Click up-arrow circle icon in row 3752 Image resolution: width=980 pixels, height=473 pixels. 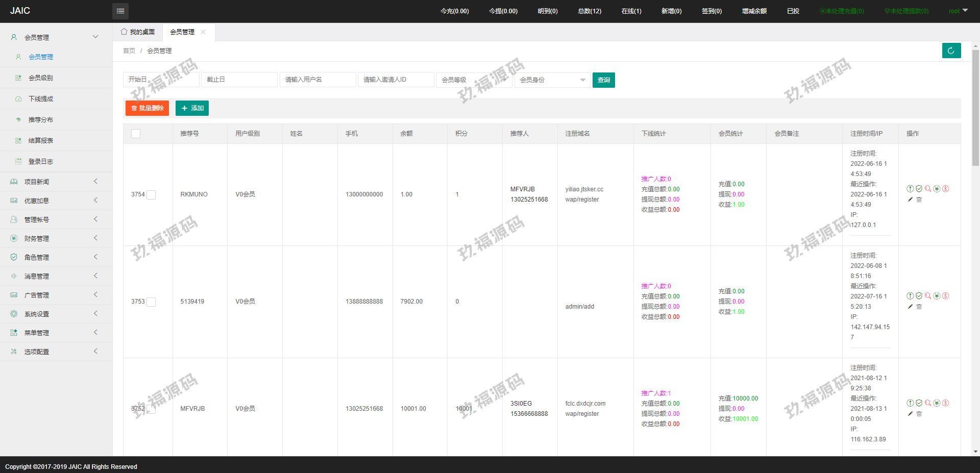pos(910,403)
